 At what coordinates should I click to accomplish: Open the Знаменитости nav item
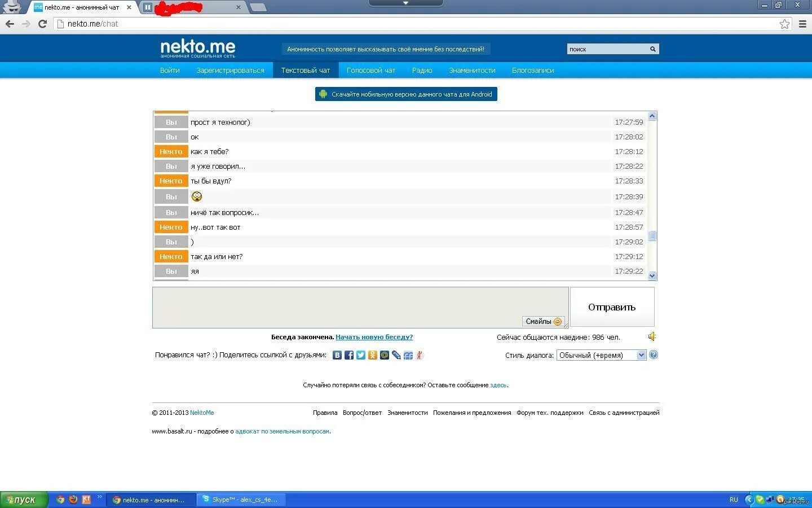pyautogui.click(x=472, y=70)
